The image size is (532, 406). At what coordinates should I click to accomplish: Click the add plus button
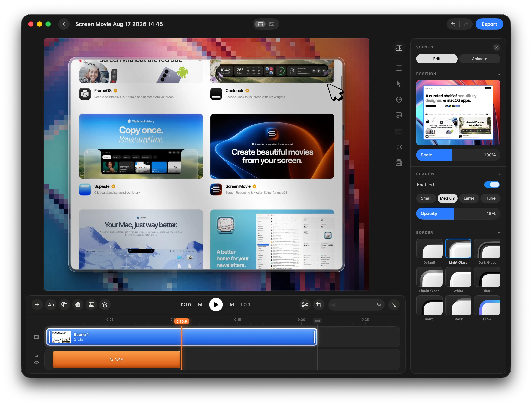tap(37, 305)
